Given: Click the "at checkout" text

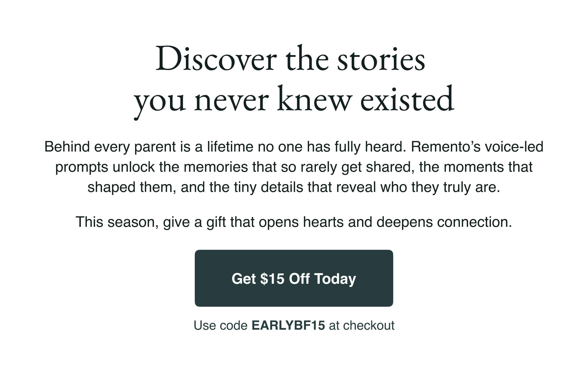Looking at the screenshot, I should click(x=362, y=325).
